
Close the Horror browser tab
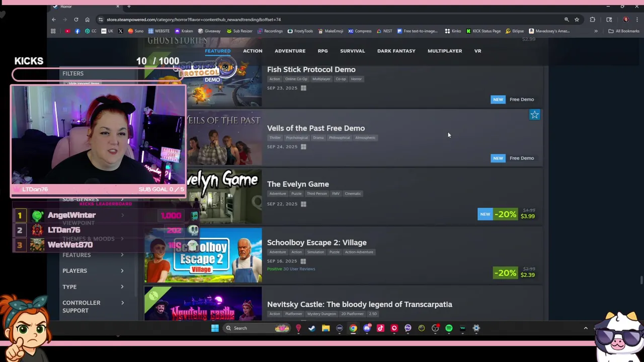point(118,7)
